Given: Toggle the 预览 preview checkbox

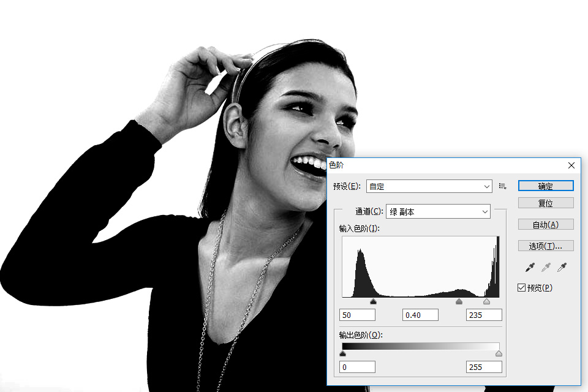Looking at the screenshot, I should (x=522, y=287).
